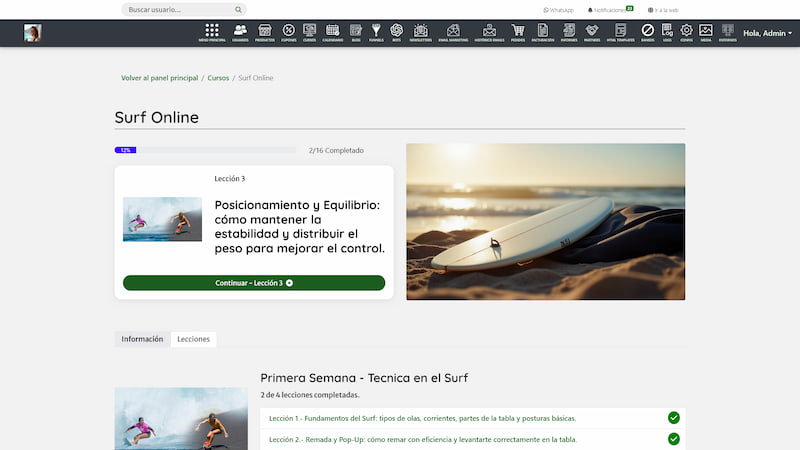The width and height of the screenshot is (800, 450).
Task: Open the Bots icon in toolbar
Action: (397, 32)
